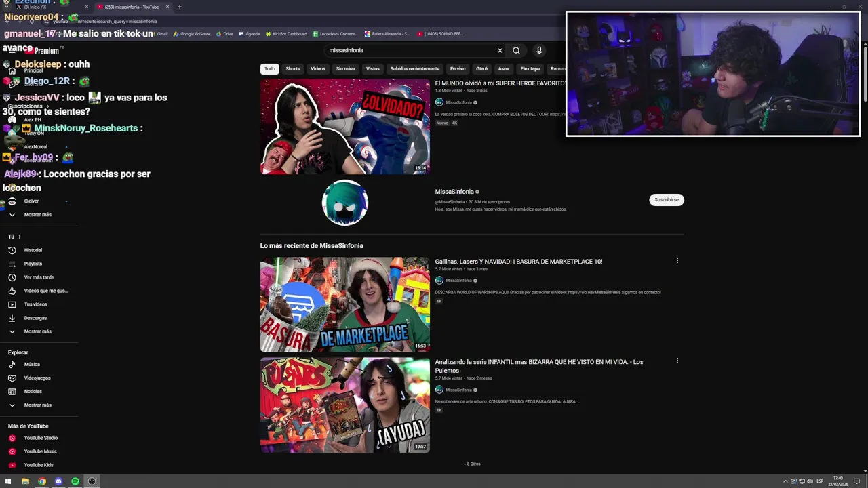This screenshot has width=868, height=488.
Task: Open the ¿OLVIDADO? video thumbnail
Action: pos(344,127)
